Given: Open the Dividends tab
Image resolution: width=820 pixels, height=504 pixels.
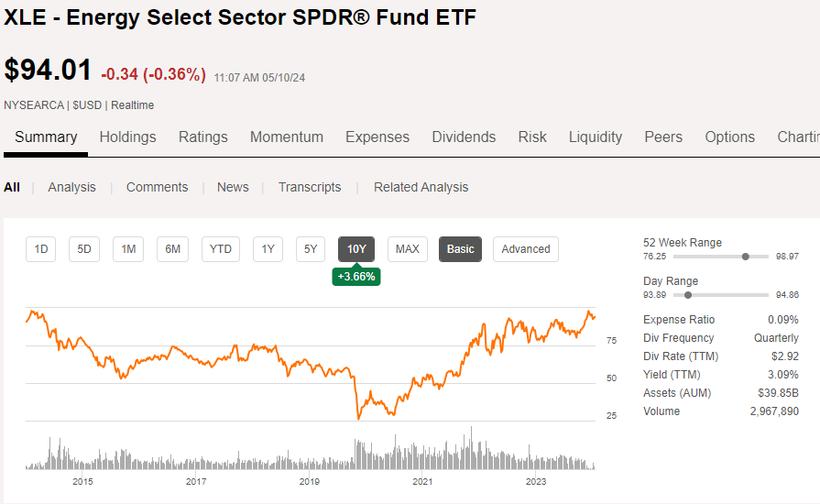Looking at the screenshot, I should coord(464,137).
